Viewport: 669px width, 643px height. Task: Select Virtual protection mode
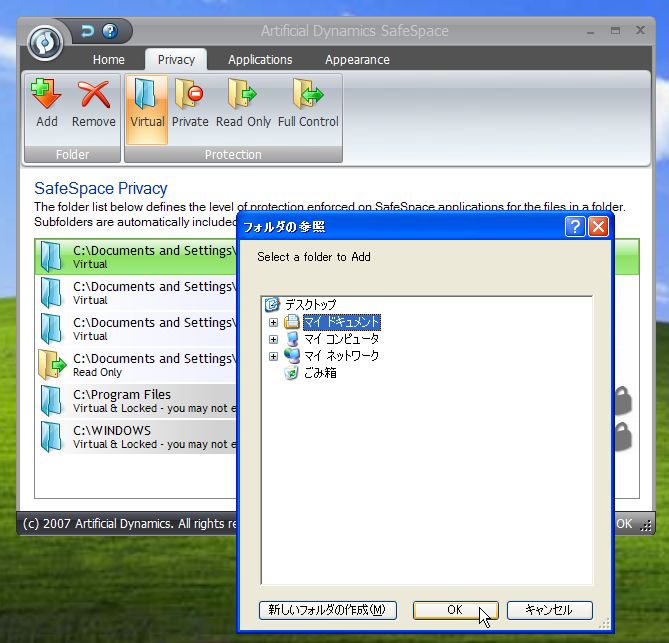147,110
